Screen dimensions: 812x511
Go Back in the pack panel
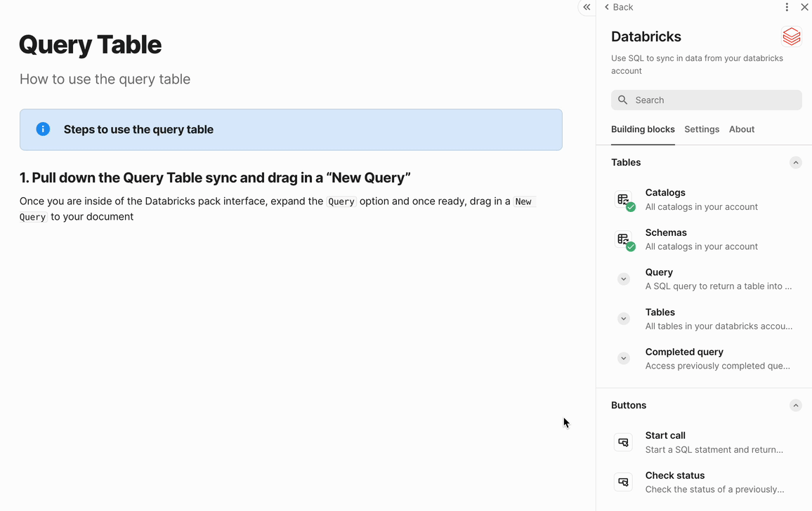(x=618, y=7)
